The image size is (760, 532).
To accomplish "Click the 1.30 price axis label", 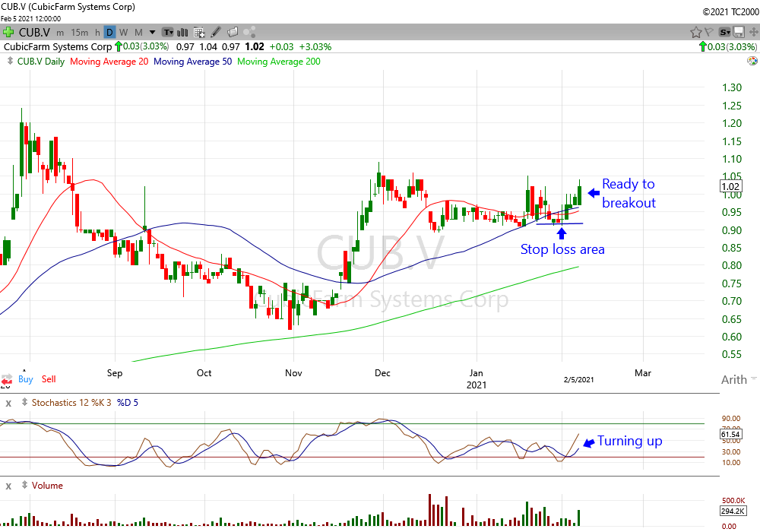I will (x=731, y=87).
